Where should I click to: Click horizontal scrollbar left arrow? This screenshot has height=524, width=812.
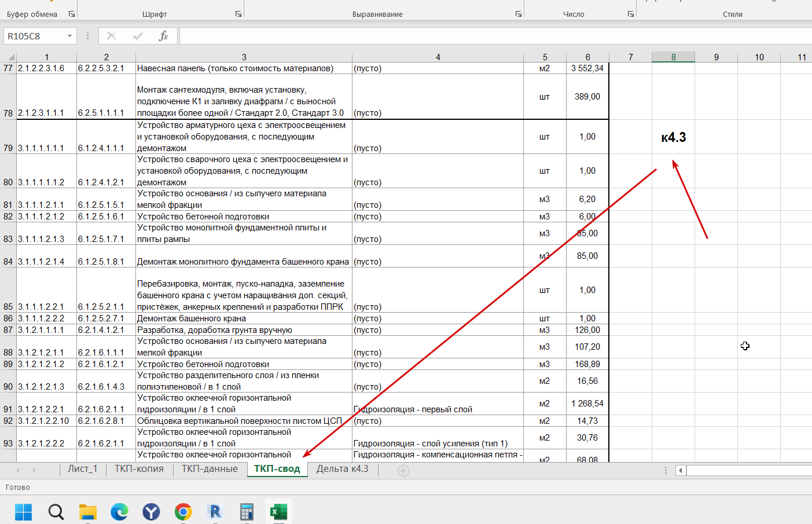(681, 471)
